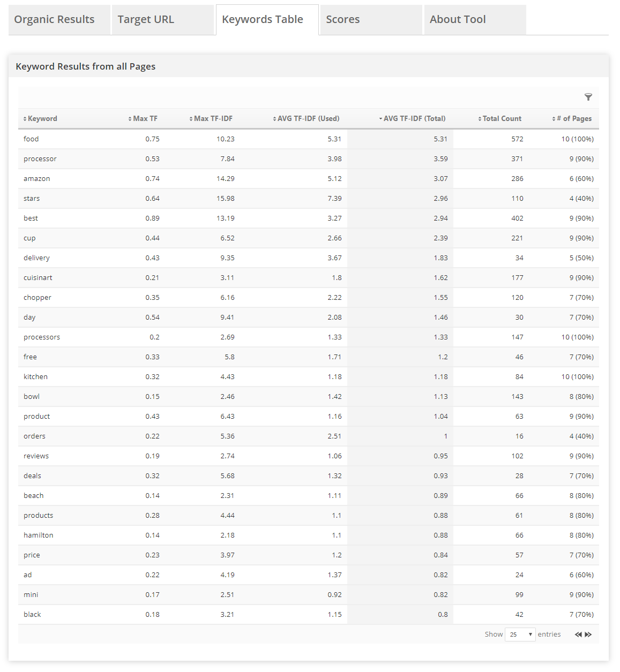Open the Show entries dropdown
Screen dimensions: 620x672
(x=520, y=635)
